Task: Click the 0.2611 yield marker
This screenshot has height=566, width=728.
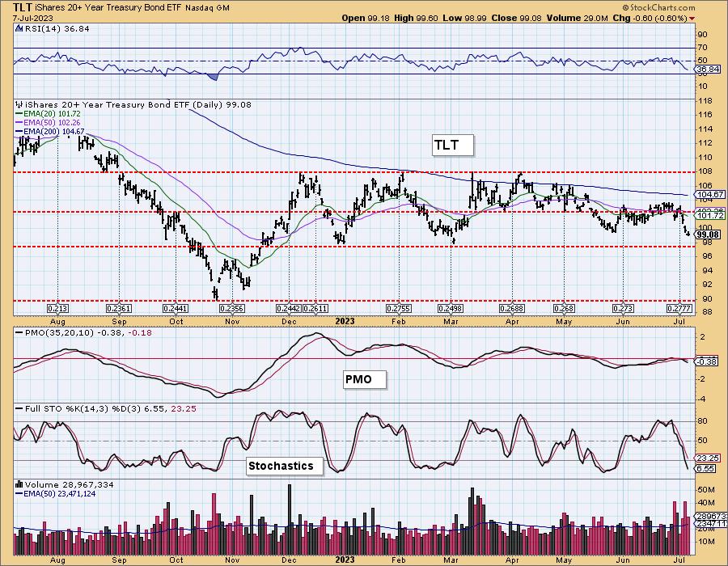Action: click(315, 309)
